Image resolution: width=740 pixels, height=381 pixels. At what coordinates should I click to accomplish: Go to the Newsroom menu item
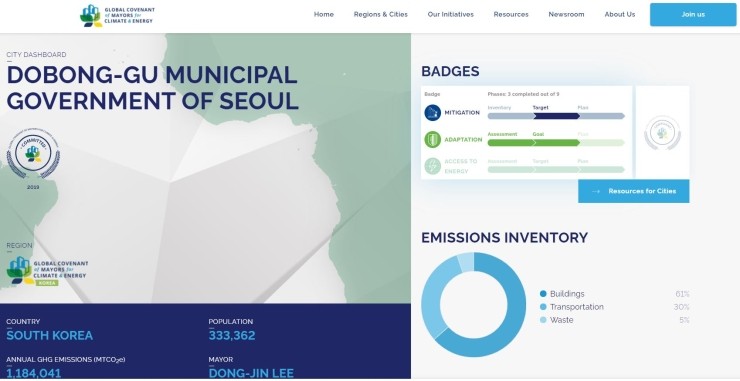coord(566,15)
